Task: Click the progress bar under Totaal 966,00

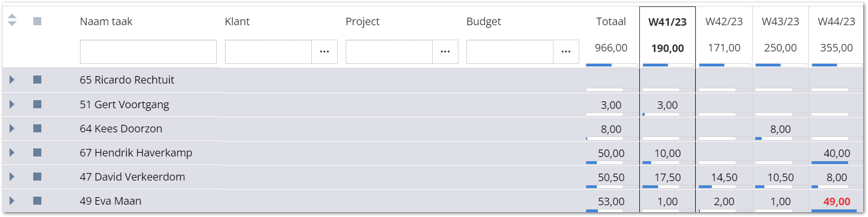Action: tap(611, 65)
